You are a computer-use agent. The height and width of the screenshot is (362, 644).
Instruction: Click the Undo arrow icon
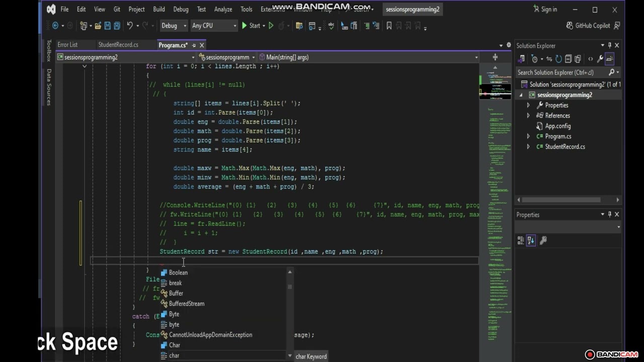[x=130, y=26]
